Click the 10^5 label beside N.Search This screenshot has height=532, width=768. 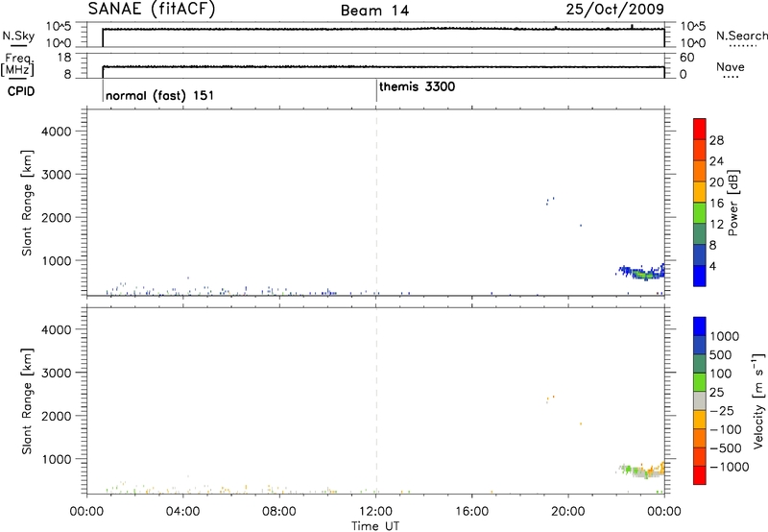[x=693, y=26]
